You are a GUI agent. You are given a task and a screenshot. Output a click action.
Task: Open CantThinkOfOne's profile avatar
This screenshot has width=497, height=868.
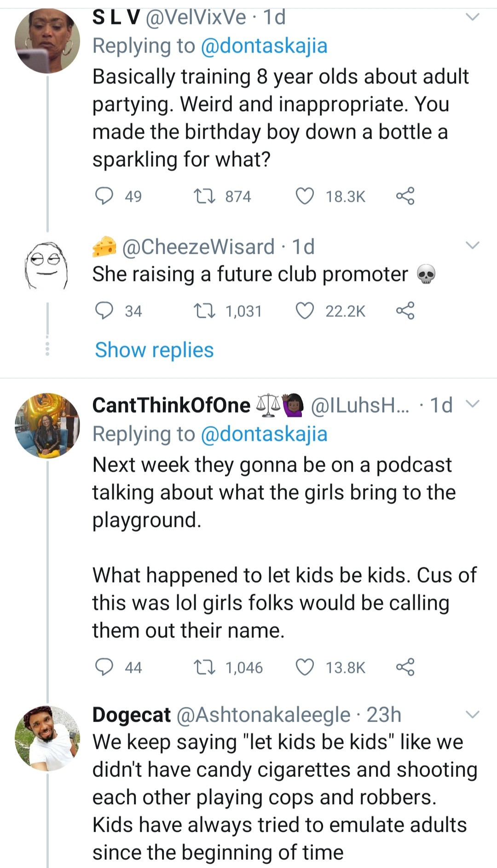[x=47, y=425]
